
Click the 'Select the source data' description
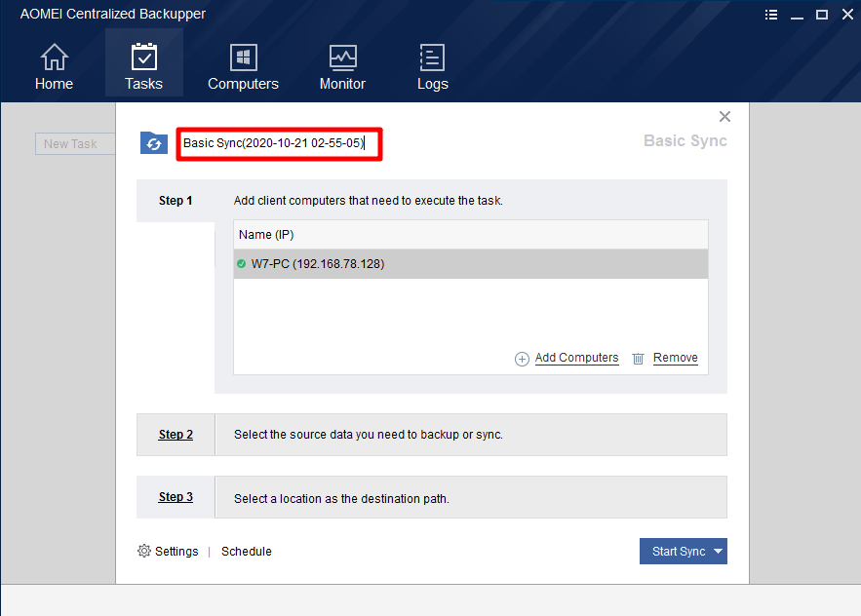pos(369,435)
